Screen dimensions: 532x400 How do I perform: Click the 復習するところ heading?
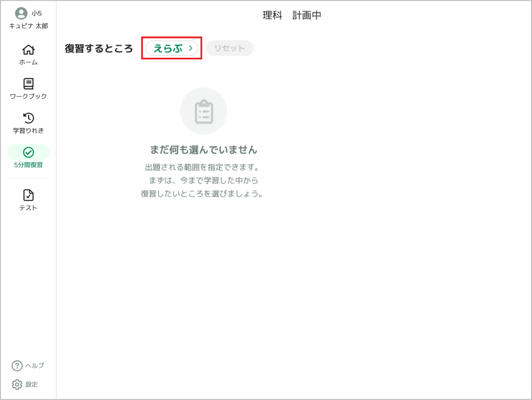coord(99,48)
